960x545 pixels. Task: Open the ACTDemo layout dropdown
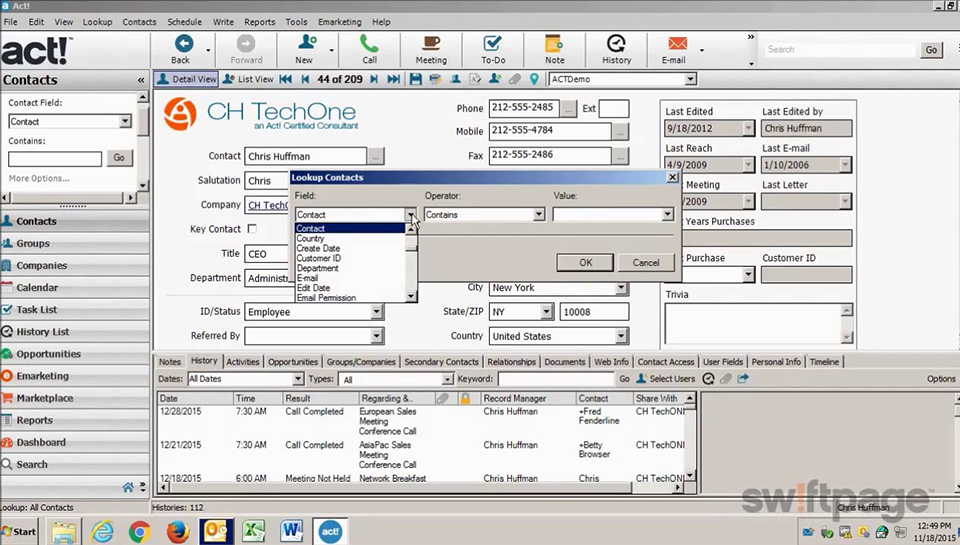[691, 79]
